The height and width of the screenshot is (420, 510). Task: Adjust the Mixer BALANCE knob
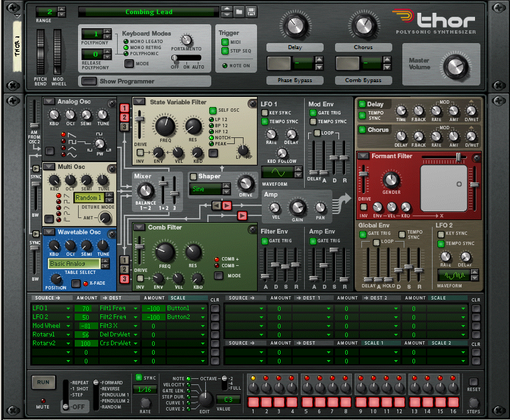[145, 190]
